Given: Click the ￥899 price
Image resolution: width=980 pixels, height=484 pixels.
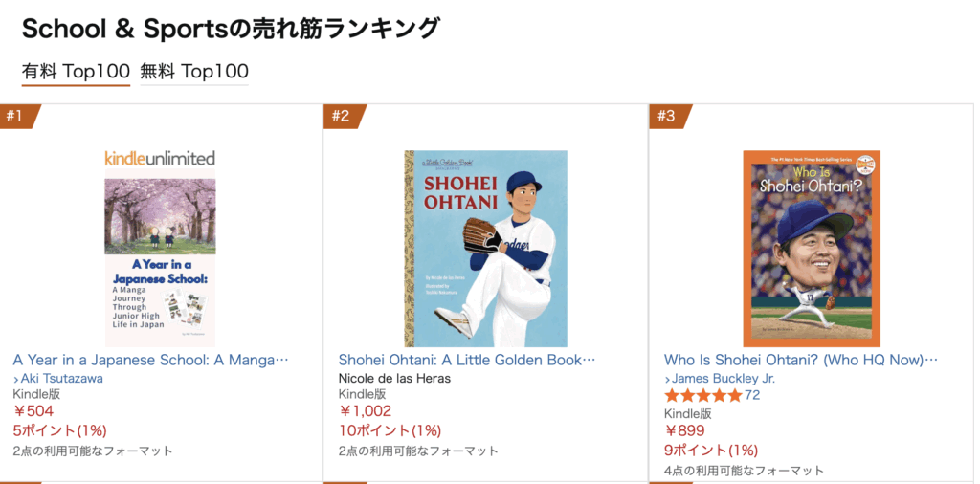Looking at the screenshot, I should click(x=684, y=430).
